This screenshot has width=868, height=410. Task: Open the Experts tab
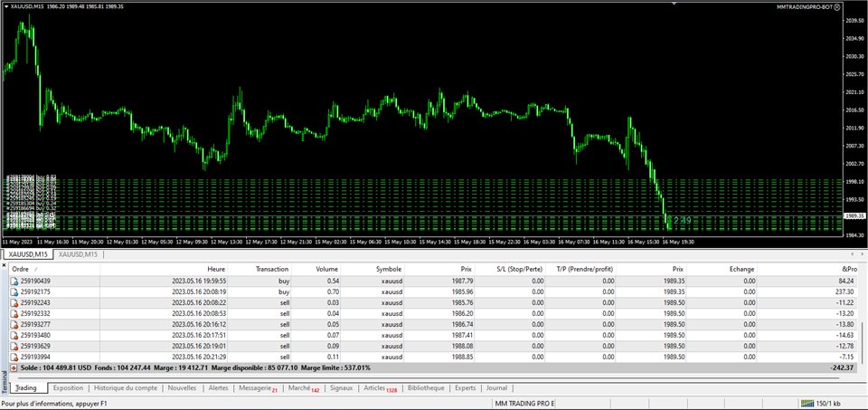[465, 388]
